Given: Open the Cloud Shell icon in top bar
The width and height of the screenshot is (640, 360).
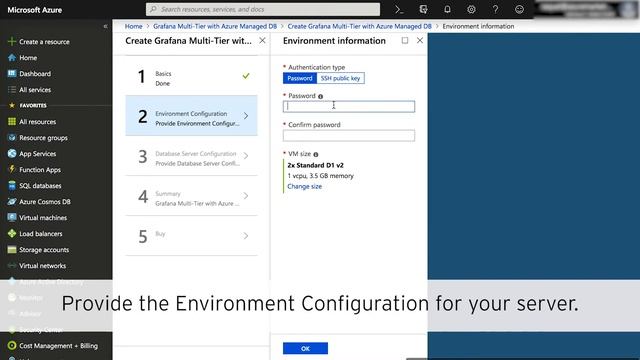Looking at the screenshot, I should click(x=399, y=9).
